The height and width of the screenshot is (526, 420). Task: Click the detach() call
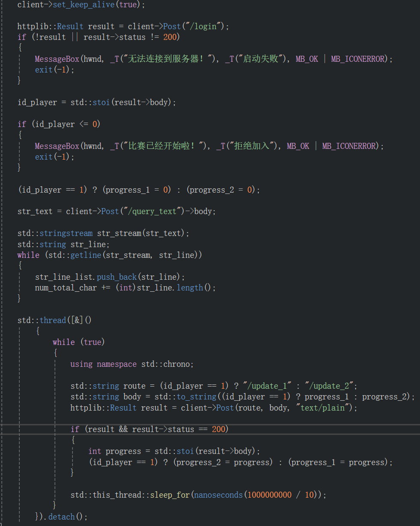point(66,517)
